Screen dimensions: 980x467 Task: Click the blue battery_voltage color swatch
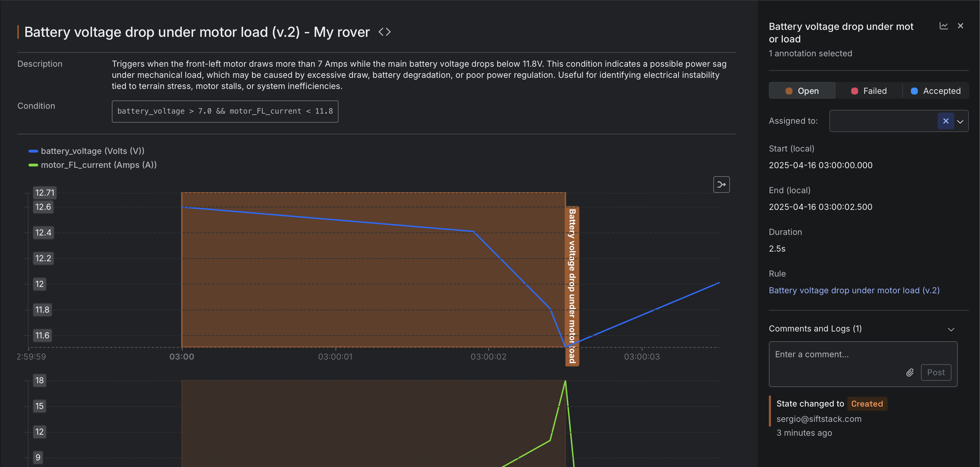pos(33,151)
